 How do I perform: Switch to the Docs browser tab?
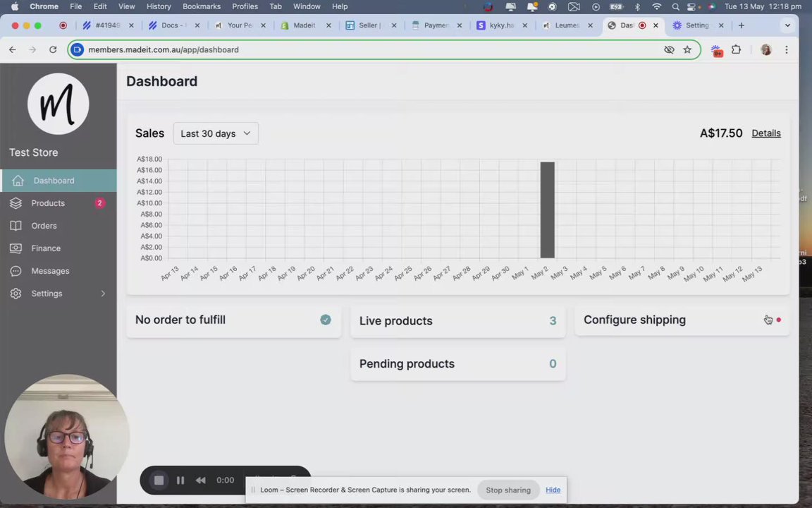(174, 25)
